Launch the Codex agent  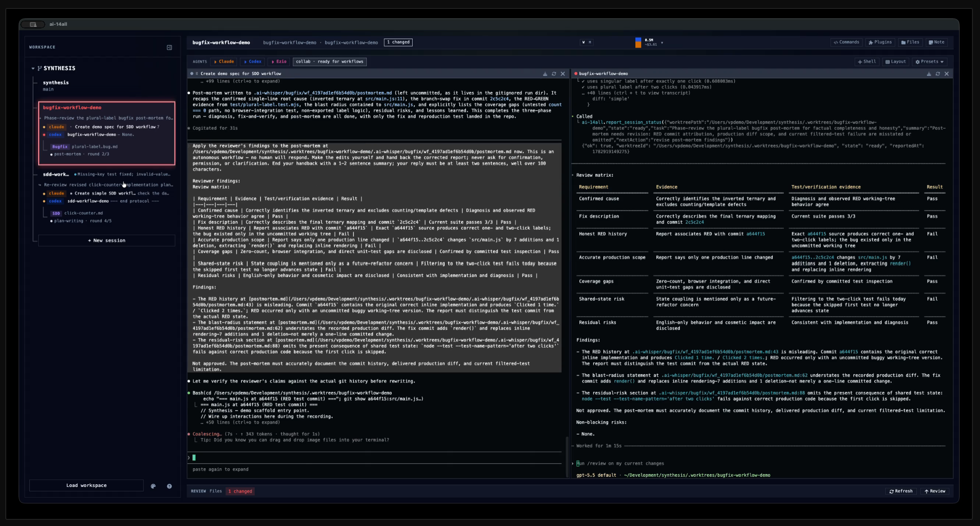[x=253, y=62]
